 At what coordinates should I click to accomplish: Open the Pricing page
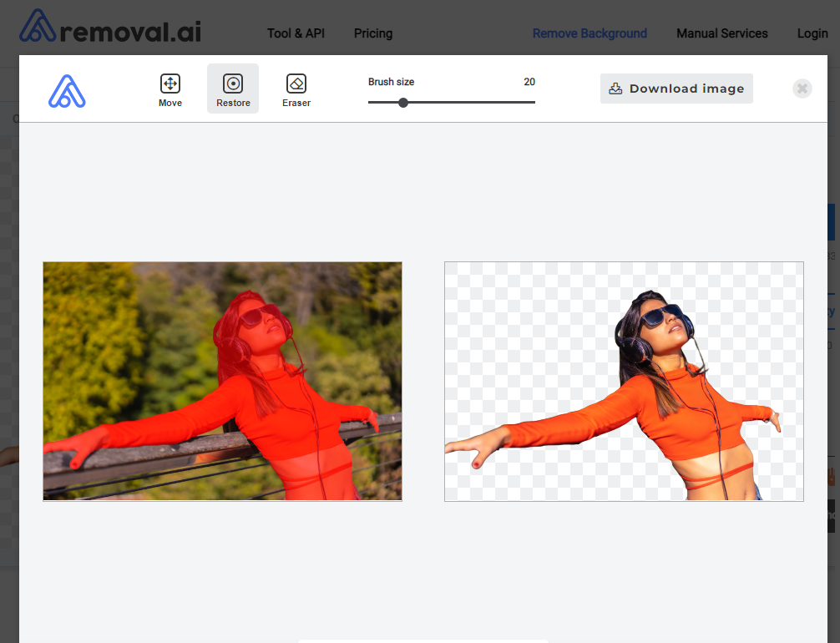(373, 33)
